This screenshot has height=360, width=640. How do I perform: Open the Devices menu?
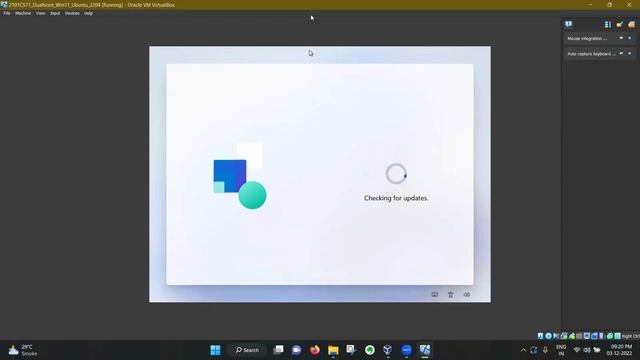pyautogui.click(x=72, y=13)
